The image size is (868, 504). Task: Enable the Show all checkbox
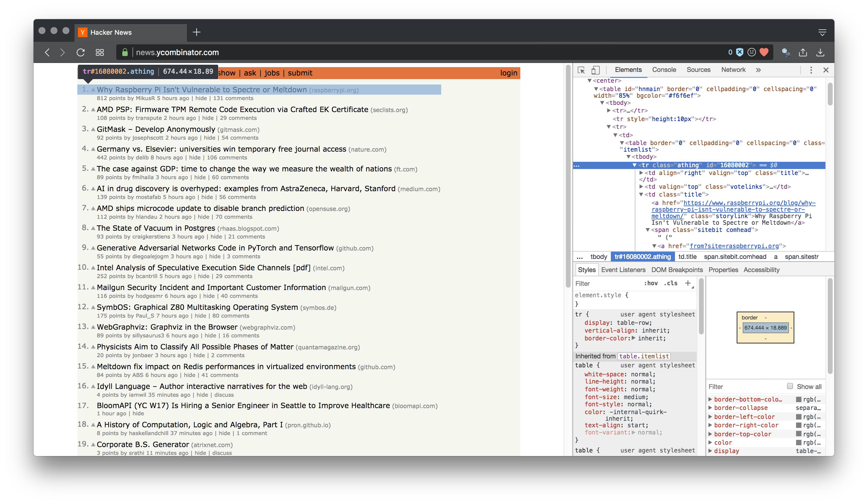pyautogui.click(x=790, y=386)
